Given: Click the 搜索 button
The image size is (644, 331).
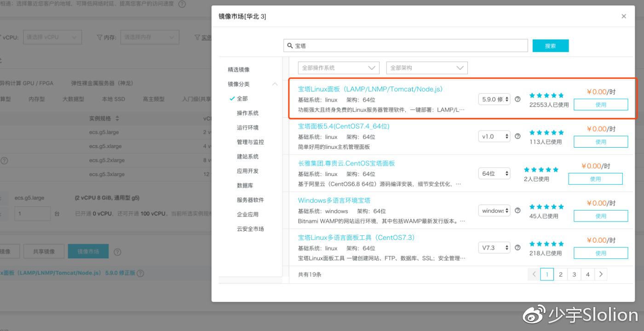Looking at the screenshot, I should coord(551,46).
